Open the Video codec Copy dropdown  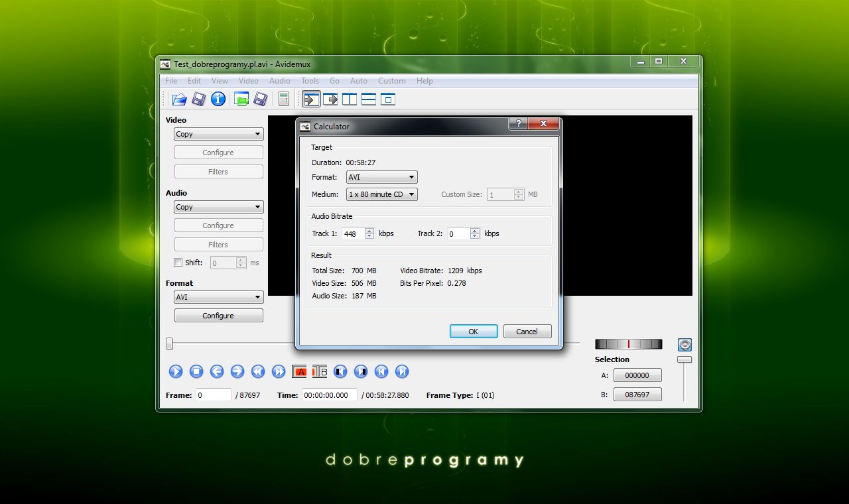coord(218,134)
